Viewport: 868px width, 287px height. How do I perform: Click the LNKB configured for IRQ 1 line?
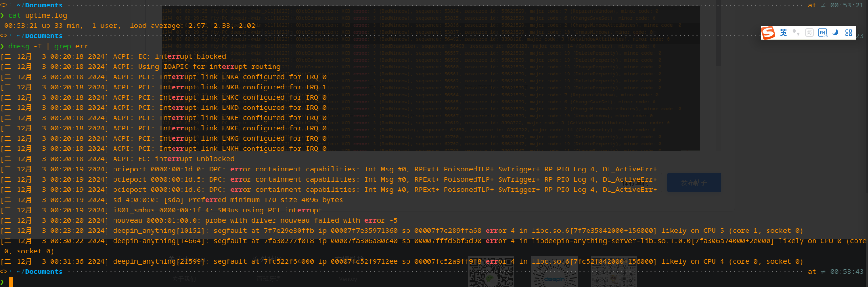pyautogui.click(x=164, y=87)
